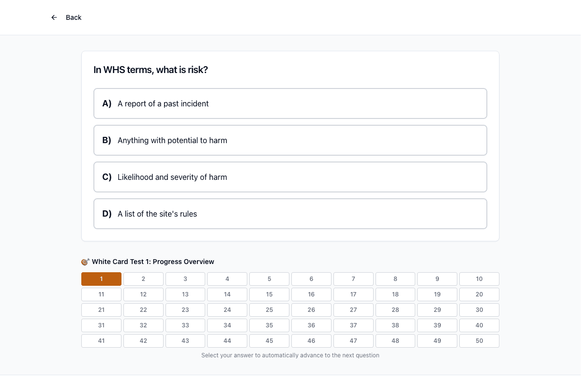Image resolution: width=588 pixels, height=382 pixels.
Task: Go to question 41
Action: [x=101, y=341]
